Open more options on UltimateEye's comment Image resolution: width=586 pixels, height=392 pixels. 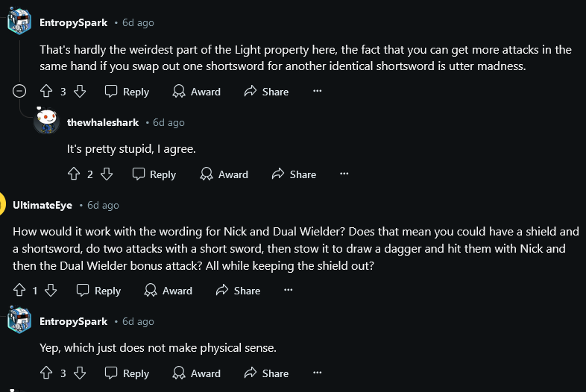click(x=289, y=290)
